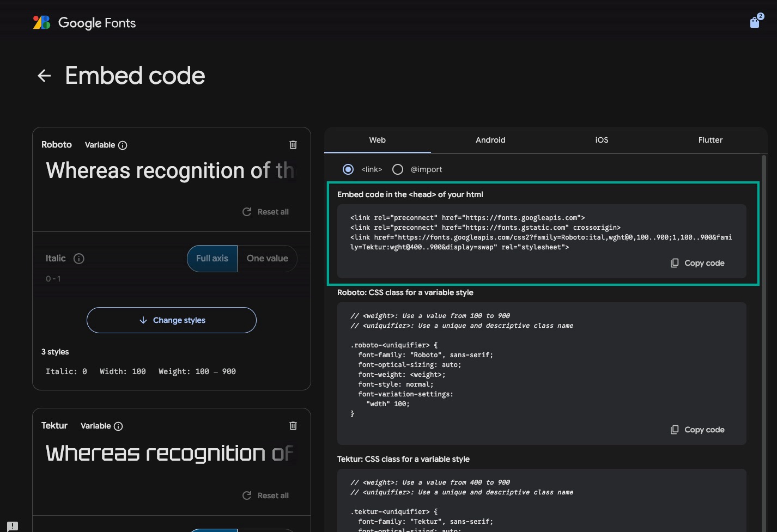Switch to the iOS tab

tap(602, 140)
